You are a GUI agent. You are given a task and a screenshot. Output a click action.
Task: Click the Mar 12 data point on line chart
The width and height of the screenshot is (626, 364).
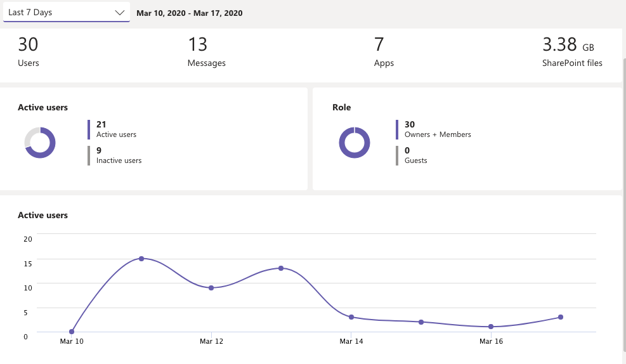tap(211, 288)
